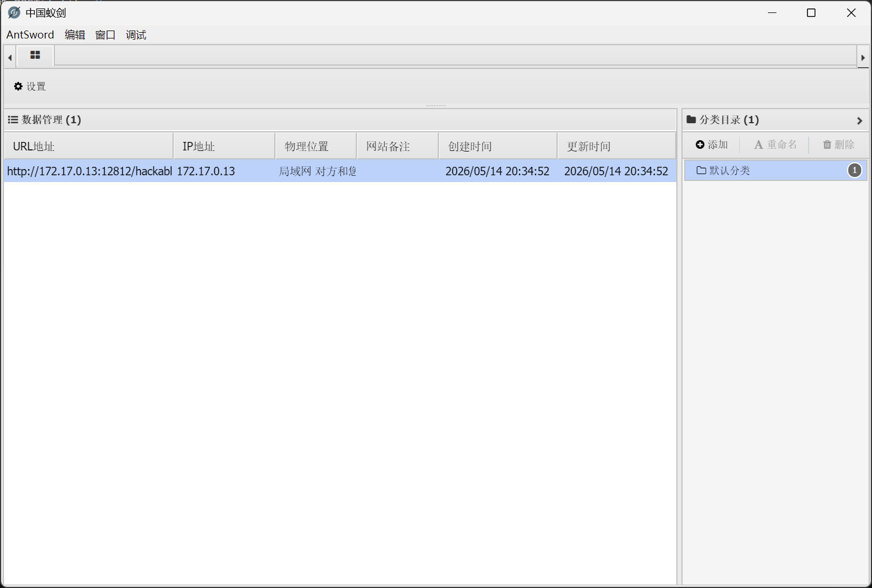Sort by the 创建时间 column header

click(x=498, y=146)
